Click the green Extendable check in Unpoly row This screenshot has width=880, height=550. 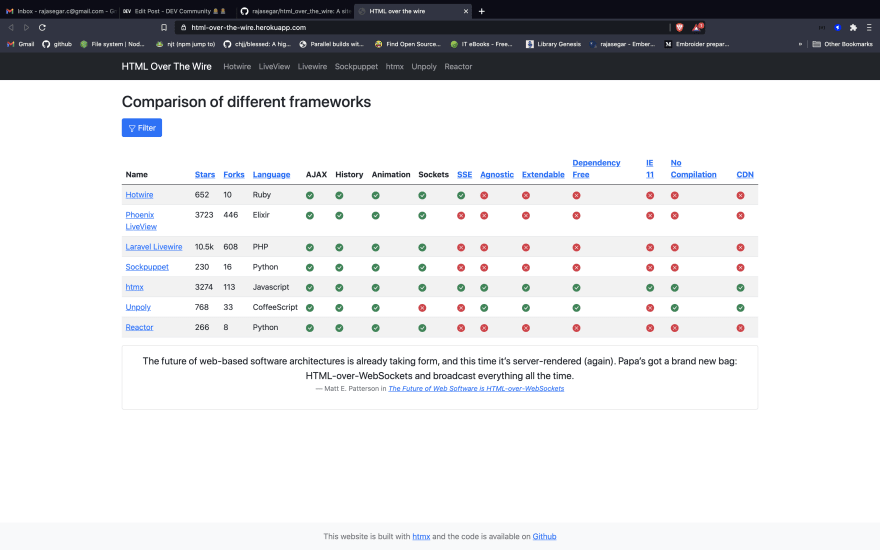(526, 308)
